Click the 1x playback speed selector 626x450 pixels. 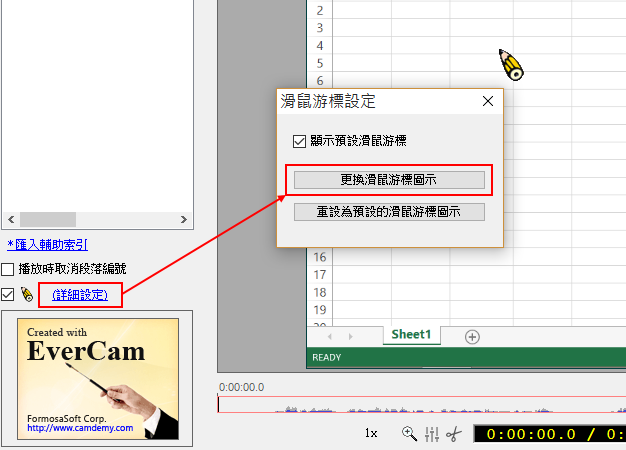(x=370, y=434)
